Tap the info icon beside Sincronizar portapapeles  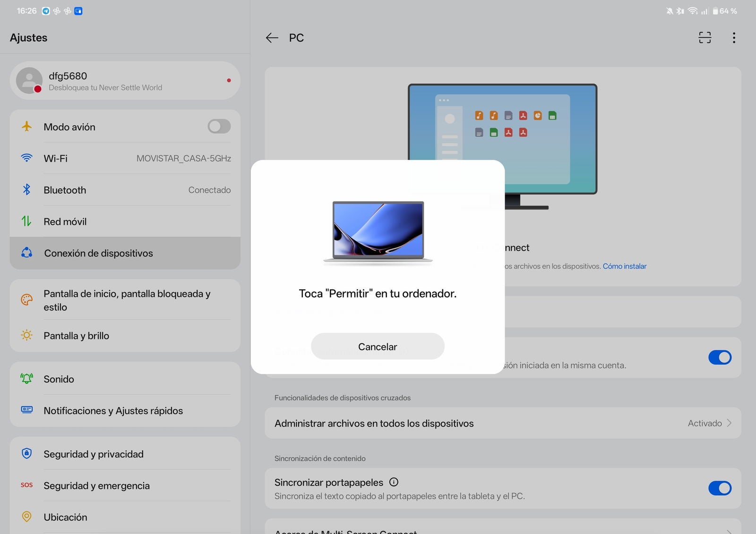click(x=394, y=482)
